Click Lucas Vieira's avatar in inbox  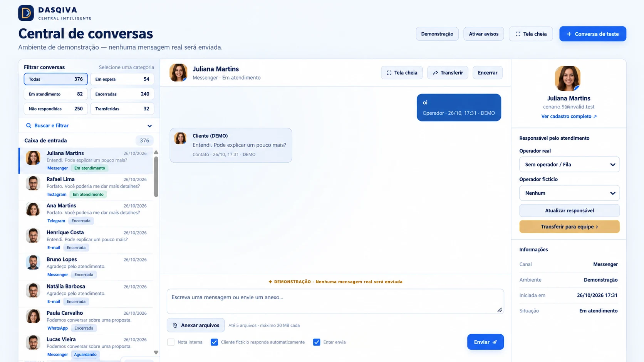[33, 343]
